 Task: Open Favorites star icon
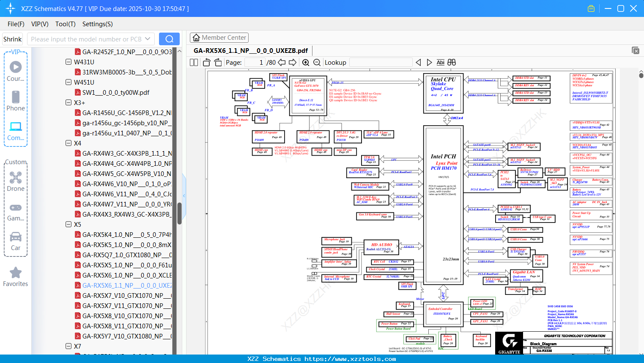pos(16,272)
